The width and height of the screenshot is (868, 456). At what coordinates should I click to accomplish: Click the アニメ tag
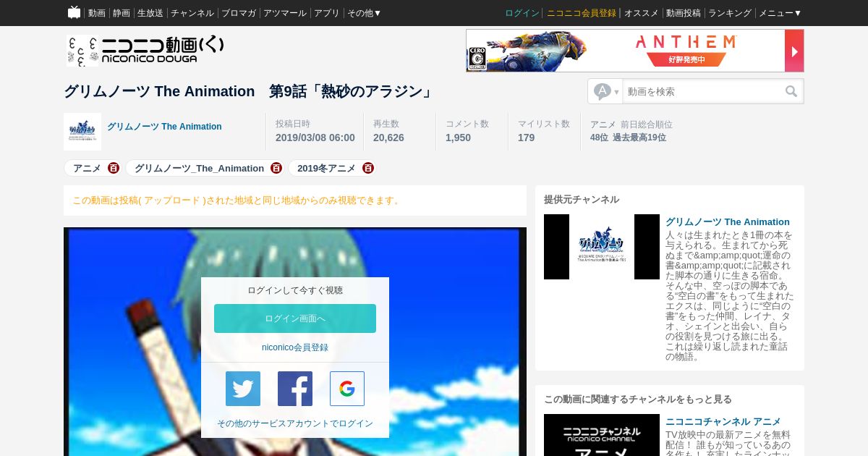pos(87,168)
